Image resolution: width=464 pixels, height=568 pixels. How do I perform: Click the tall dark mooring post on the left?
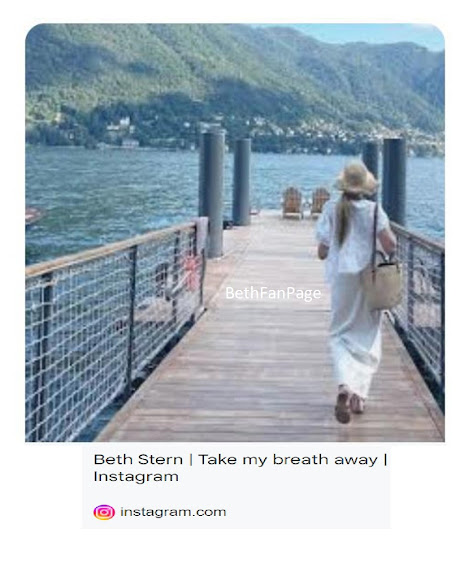click(212, 192)
